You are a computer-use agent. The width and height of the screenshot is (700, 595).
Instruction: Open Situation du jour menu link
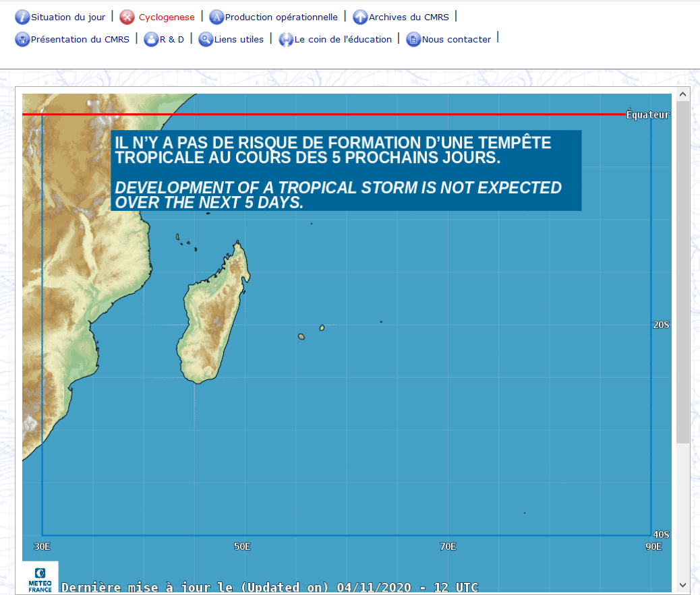(68, 17)
